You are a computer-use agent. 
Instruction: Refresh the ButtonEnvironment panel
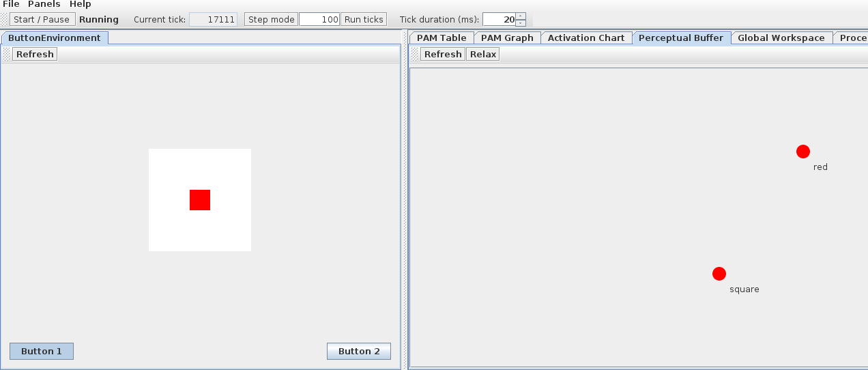tap(35, 55)
